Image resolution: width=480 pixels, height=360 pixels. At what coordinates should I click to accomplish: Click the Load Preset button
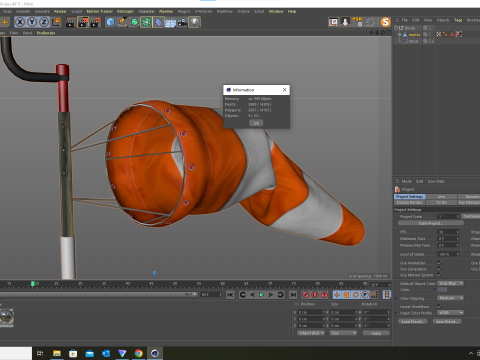(x=413, y=321)
